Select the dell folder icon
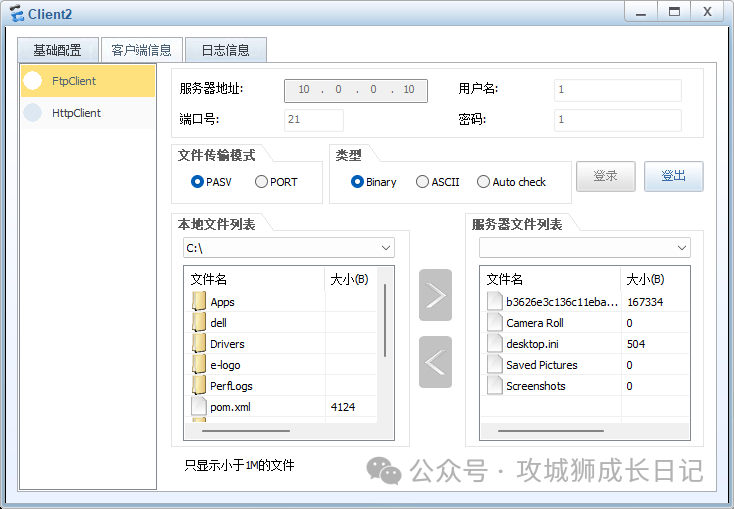Image resolution: width=734 pixels, height=509 pixels. pyautogui.click(x=199, y=323)
